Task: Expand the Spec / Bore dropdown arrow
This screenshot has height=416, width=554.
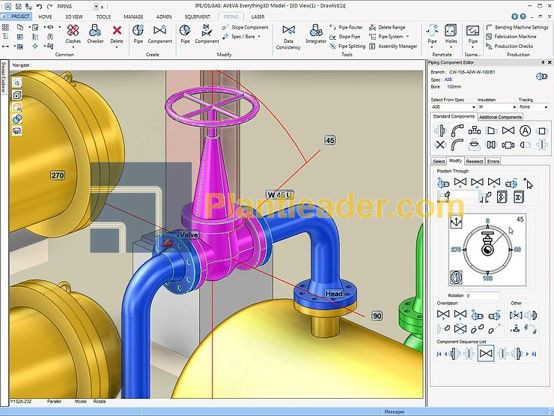Action: pos(259,37)
